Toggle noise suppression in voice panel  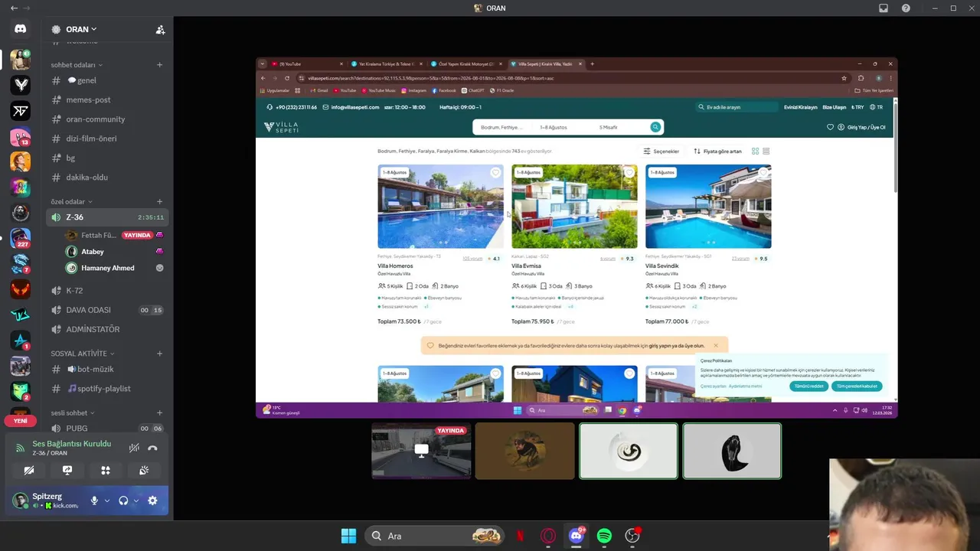[134, 448]
